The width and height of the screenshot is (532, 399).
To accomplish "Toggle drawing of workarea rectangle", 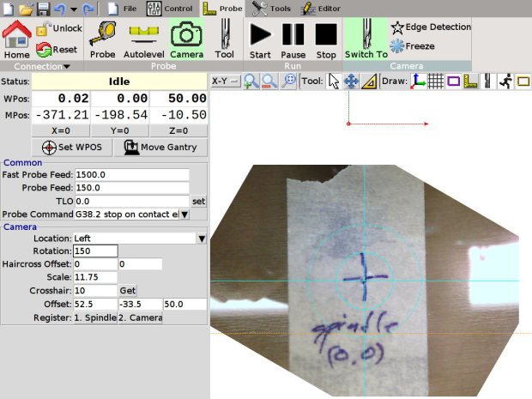I will point(523,82).
